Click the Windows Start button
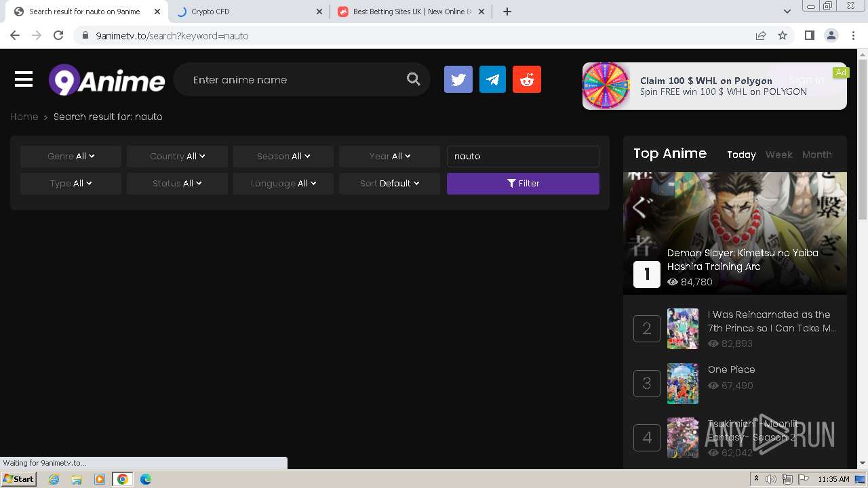Image resolution: width=868 pixels, height=488 pixels. click(19, 479)
